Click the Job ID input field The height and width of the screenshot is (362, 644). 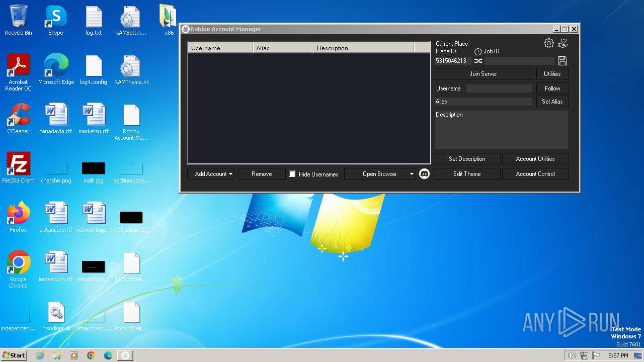520,61
